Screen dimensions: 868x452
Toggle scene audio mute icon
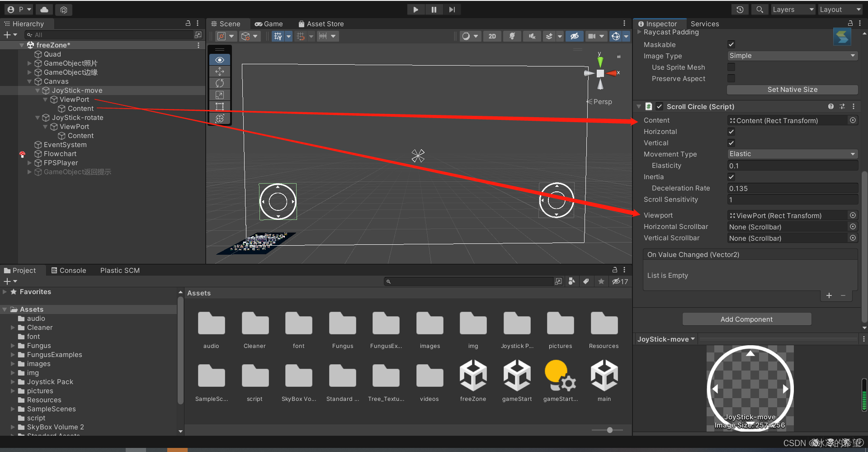tap(532, 36)
